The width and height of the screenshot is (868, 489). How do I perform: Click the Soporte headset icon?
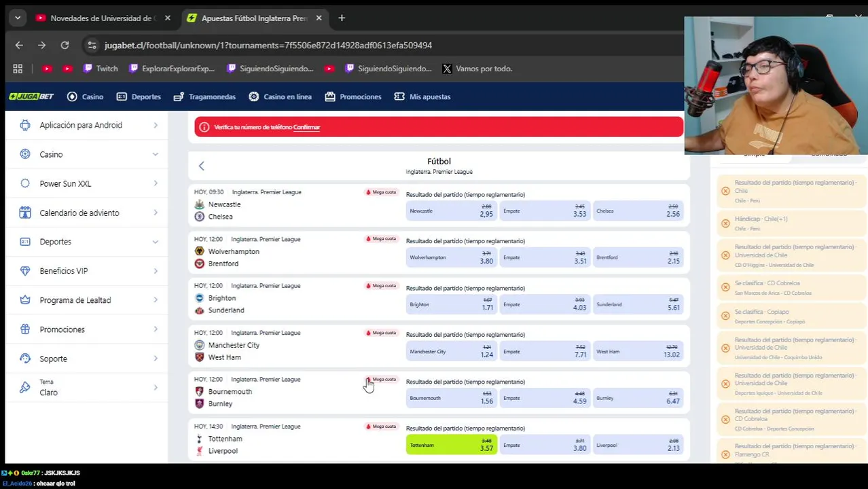pyautogui.click(x=25, y=359)
